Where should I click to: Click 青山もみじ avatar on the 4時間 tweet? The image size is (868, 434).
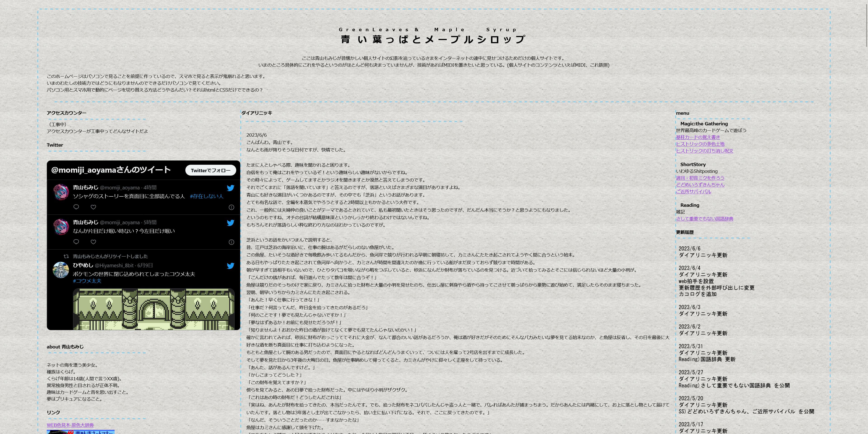[61, 192]
